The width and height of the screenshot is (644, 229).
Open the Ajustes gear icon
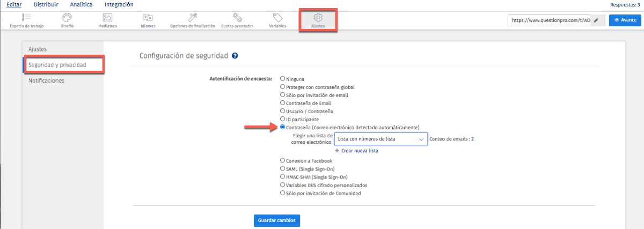tap(318, 17)
